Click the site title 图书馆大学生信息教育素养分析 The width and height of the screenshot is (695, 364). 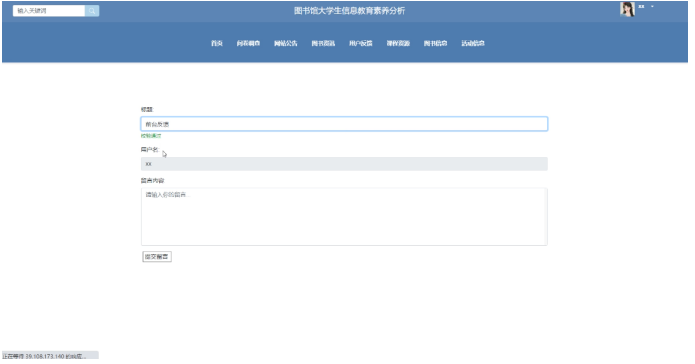pos(349,11)
